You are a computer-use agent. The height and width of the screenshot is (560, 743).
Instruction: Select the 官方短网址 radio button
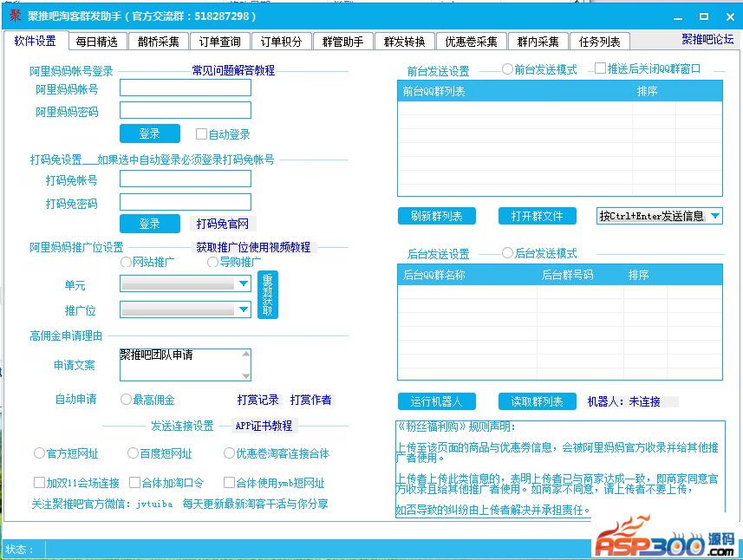click(39, 453)
